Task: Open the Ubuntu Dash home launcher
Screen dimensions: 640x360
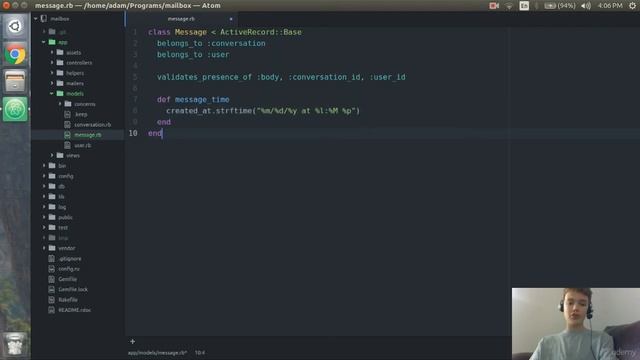Action: tap(15, 27)
